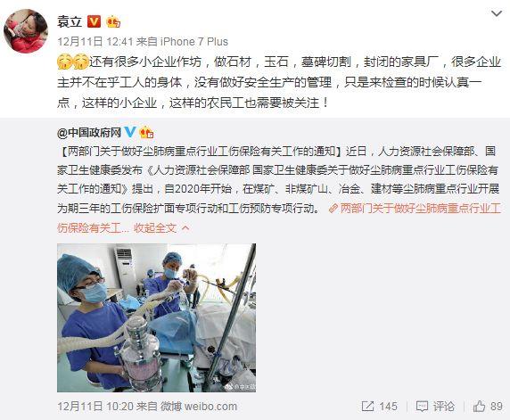Screen dimensions: 510x420
Task: Click the orange V verified badge beside 袁立
Action: click(94, 21)
